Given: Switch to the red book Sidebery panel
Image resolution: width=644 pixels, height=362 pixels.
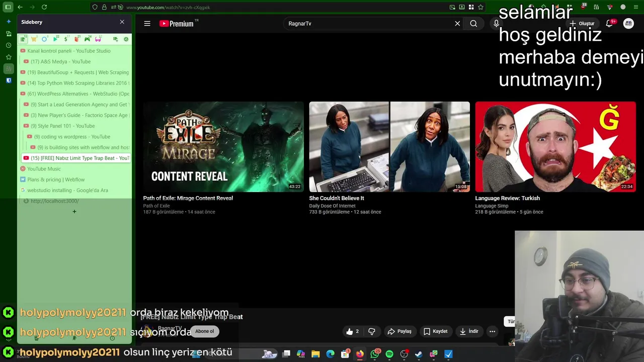Looking at the screenshot, I should 76,39.
